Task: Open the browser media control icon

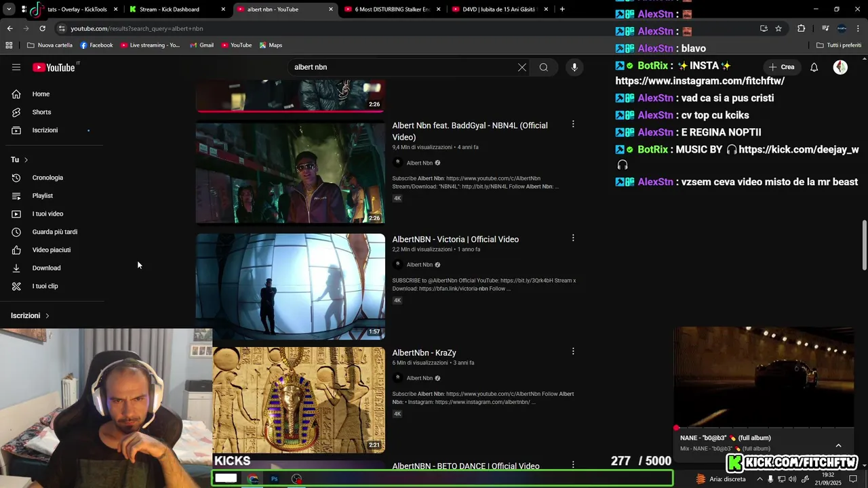Action: tap(825, 28)
